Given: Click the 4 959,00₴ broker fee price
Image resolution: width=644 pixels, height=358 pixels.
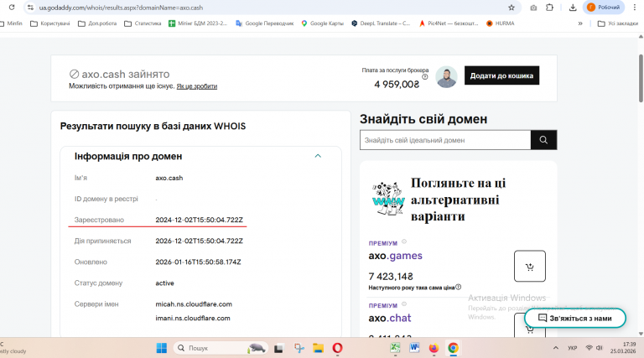Looking at the screenshot, I should click(x=397, y=85).
